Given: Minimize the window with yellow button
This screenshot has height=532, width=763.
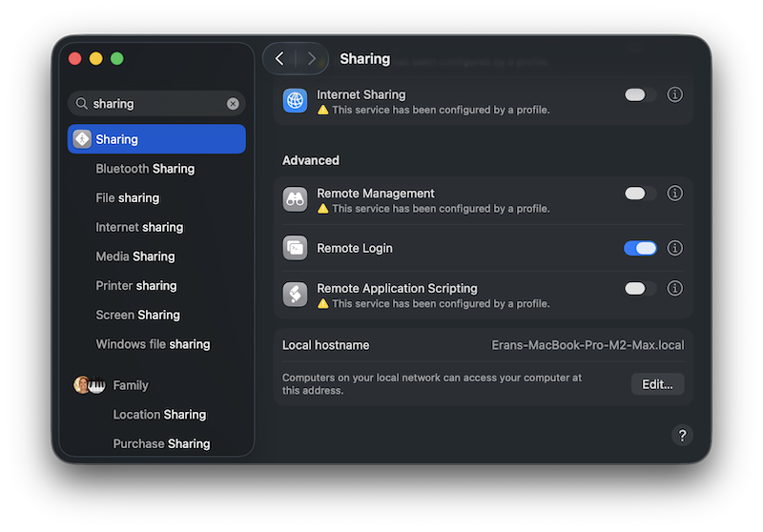Looking at the screenshot, I should point(96,58).
